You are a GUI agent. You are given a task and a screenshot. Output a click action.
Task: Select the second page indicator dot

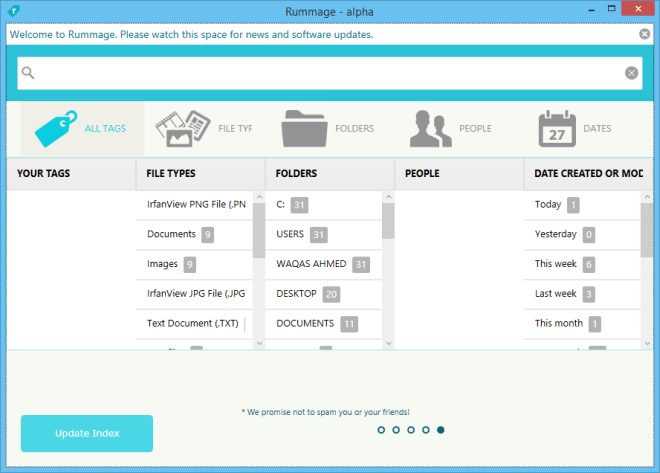[396, 430]
